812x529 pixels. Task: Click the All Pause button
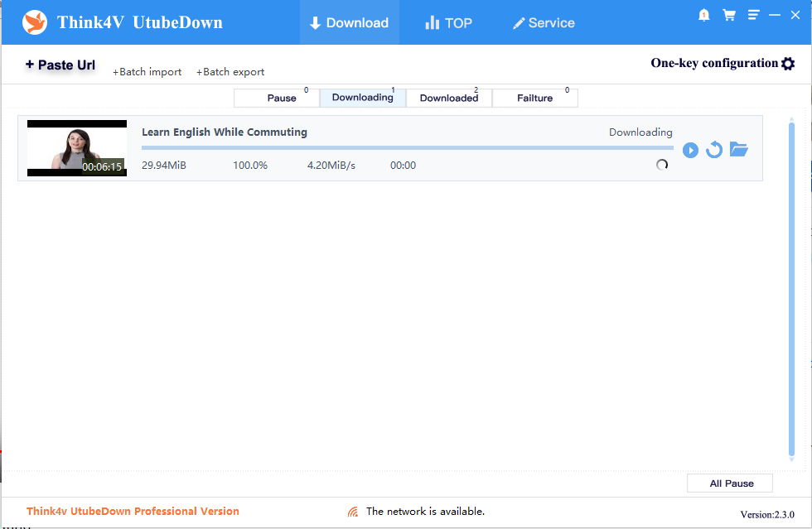[730, 483]
